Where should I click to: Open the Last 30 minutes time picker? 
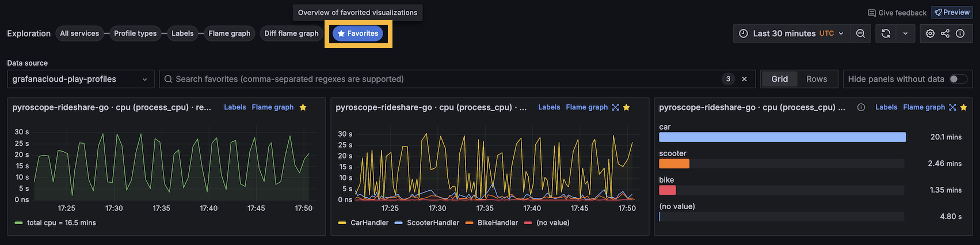pyautogui.click(x=791, y=33)
